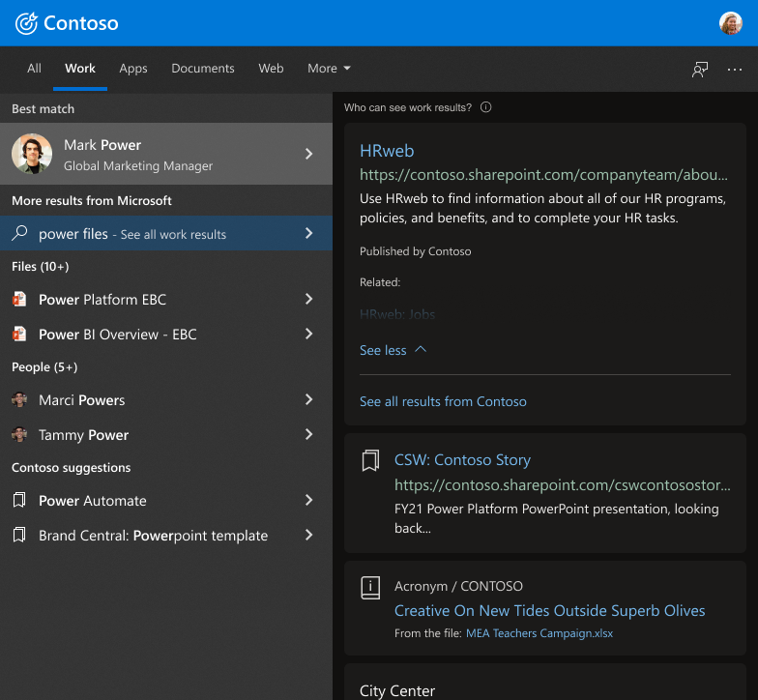Select the 'Tammy Power' person name
This screenshot has height=700, width=758.
[x=83, y=435]
